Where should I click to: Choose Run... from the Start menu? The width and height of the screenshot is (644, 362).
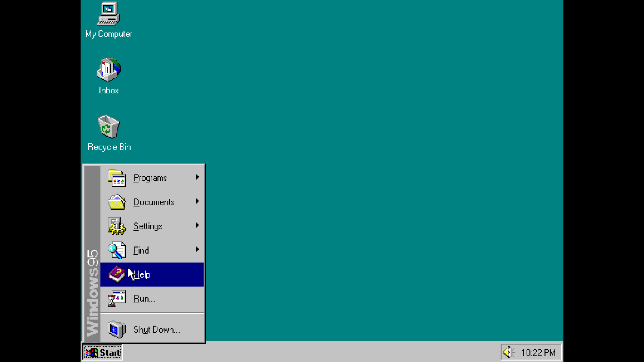(x=152, y=298)
